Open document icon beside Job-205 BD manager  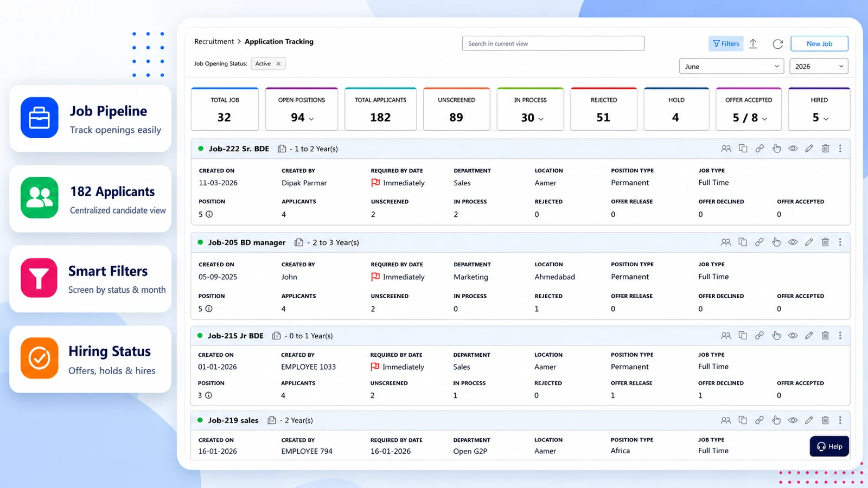[298, 242]
